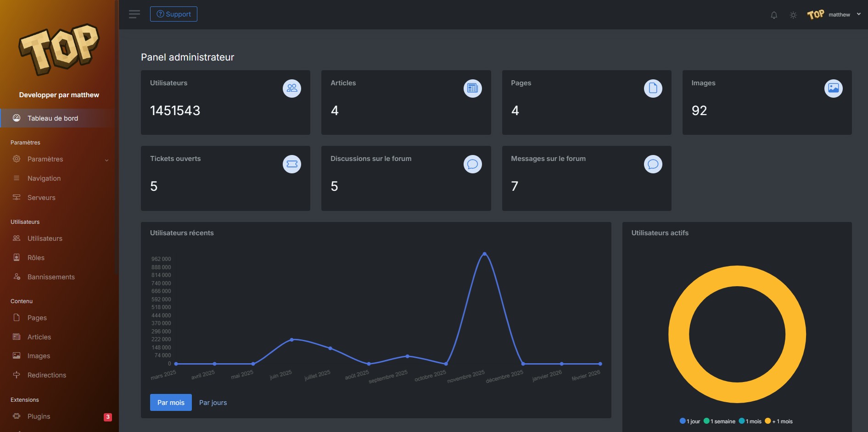
Task: Click the Images card picture icon
Action: click(834, 88)
